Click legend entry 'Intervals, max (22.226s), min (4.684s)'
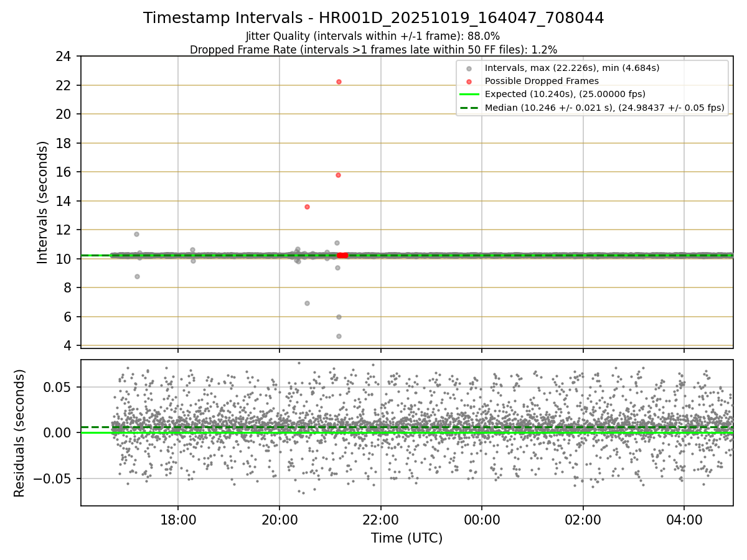Image resolution: width=747 pixels, height=560 pixels. point(572,68)
